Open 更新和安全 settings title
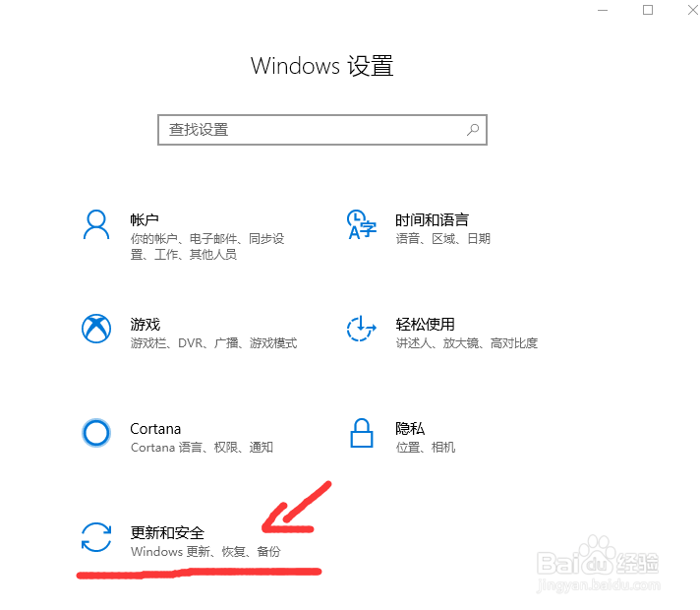Viewport: 700px width, 610px height. [167, 532]
